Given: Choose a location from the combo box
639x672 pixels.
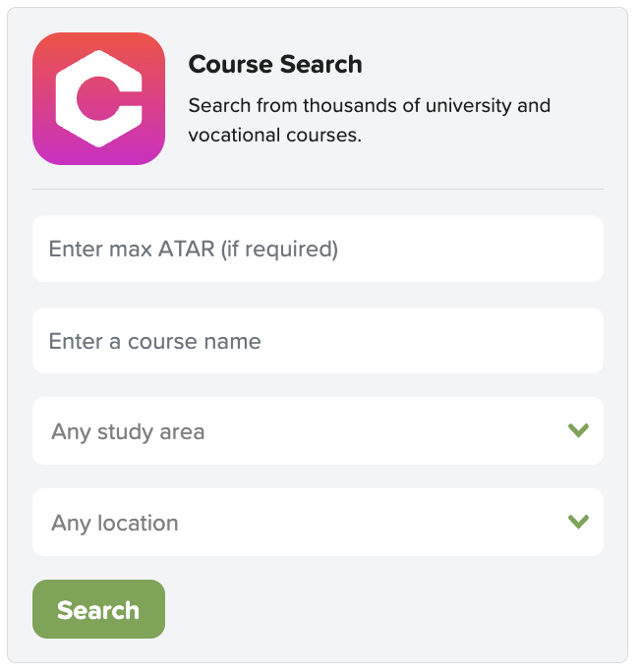Looking at the screenshot, I should 318,523.
